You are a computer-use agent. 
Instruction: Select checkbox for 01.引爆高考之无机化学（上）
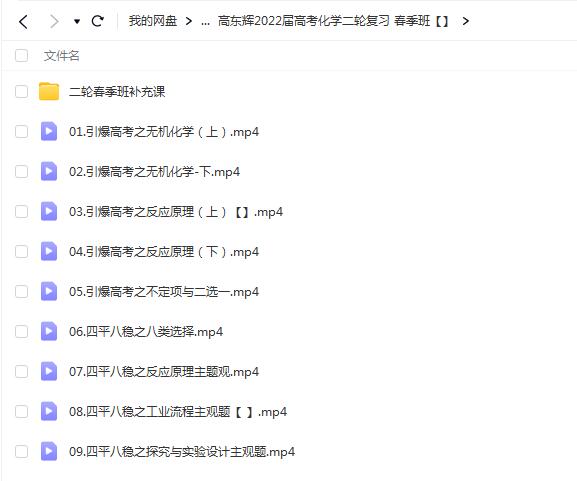[21, 131]
